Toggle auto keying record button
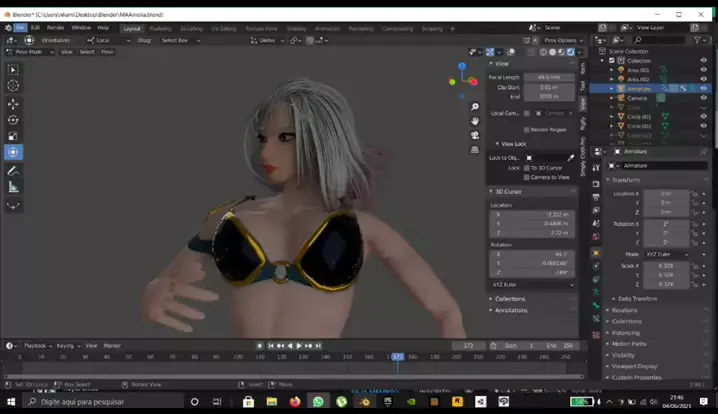The image size is (718, 414). [260, 346]
